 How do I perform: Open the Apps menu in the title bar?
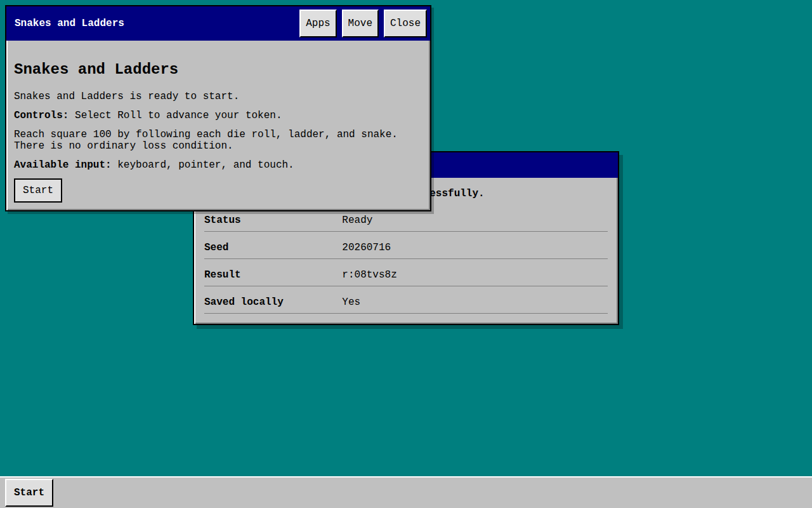(x=318, y=23)
